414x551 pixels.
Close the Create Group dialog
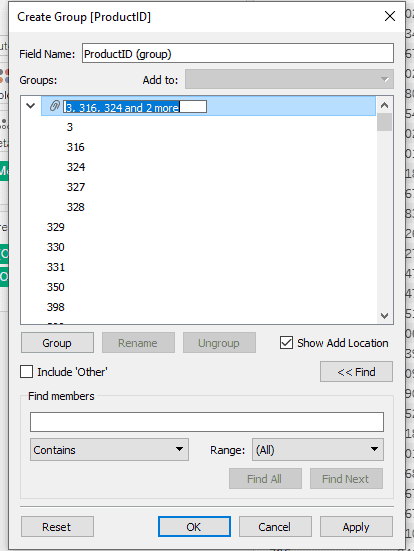point(390,16)
